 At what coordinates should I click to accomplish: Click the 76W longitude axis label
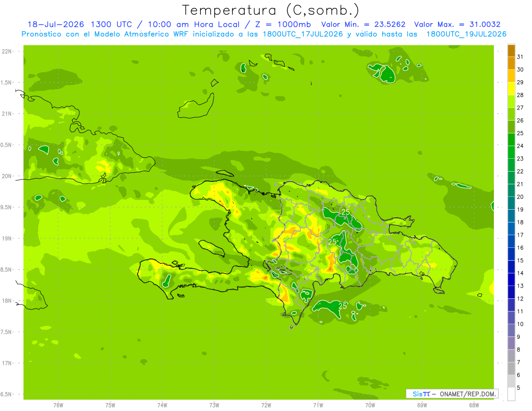(x=58, y=405)
